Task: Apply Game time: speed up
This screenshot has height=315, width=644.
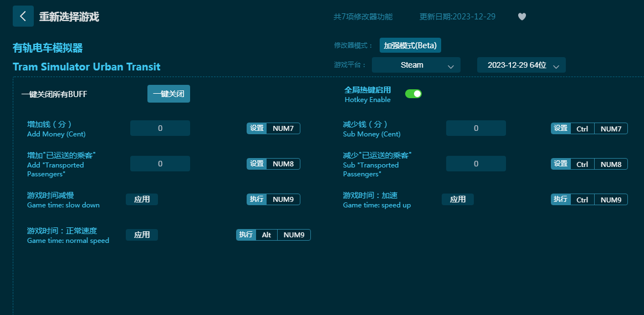Action: 458,199
